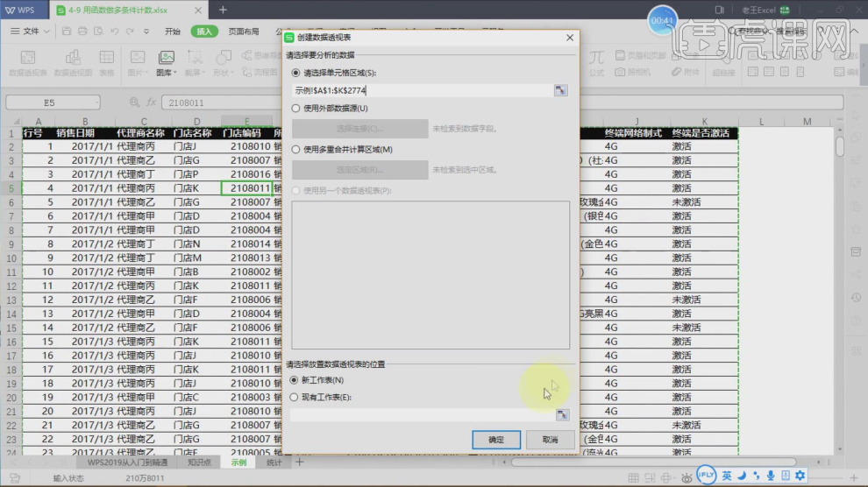Click the eye reading mode icon in status bar
The height and width of the screenshot is (487, 868).
[x=687, y=477]
